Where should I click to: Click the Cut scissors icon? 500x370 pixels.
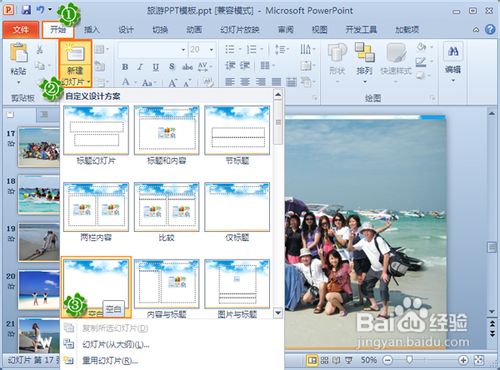tap(40, 50)
